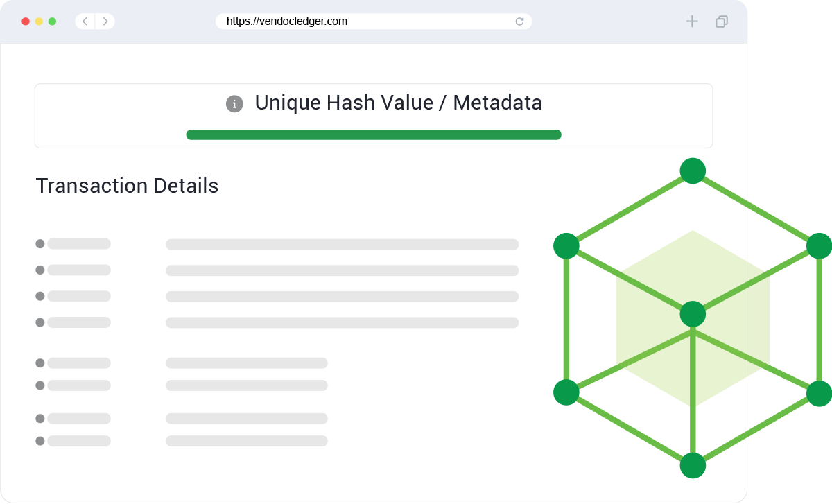Click the browser forward arrow
Image resolution: width=832 pixels, height=504 pixels.
click(105, 21)
